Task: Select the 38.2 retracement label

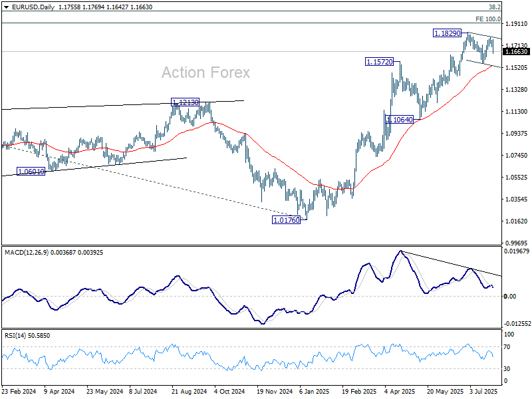Action: click(x=495, y=7)
